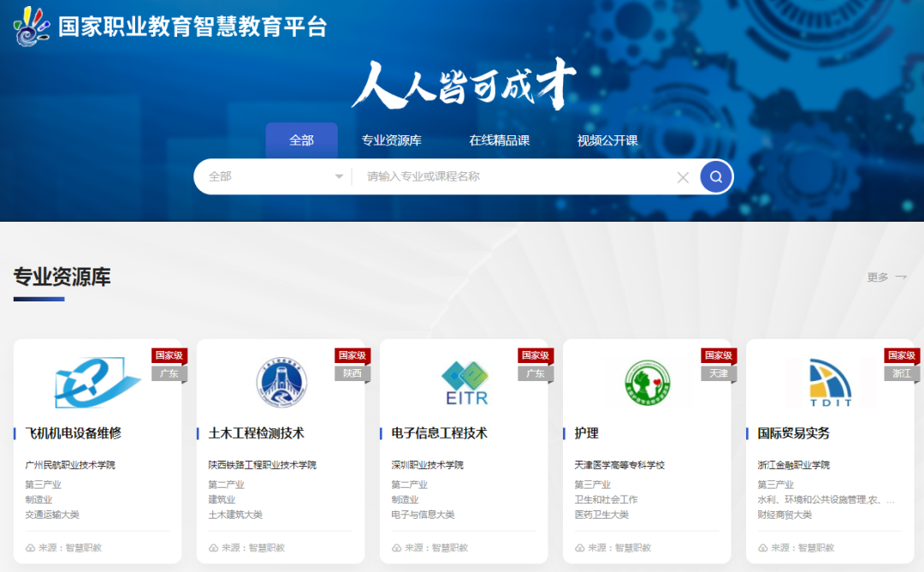Clear search field with X icon
The height and width of the screenshot is (572, 924).
(x=683, y=177)
